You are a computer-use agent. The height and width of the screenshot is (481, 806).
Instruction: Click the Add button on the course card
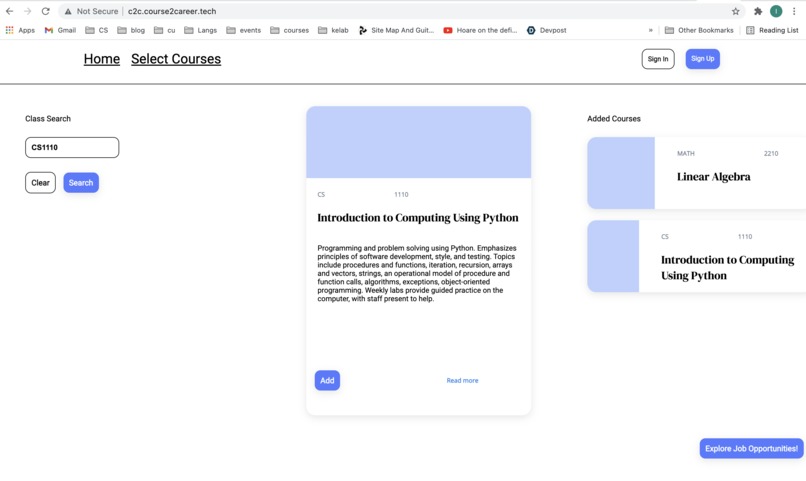pos(327,380)
